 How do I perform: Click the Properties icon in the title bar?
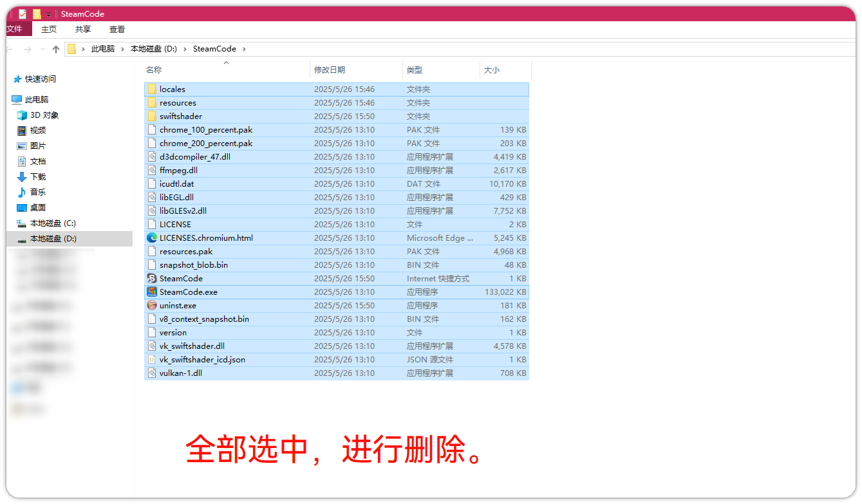click(23, 14)
